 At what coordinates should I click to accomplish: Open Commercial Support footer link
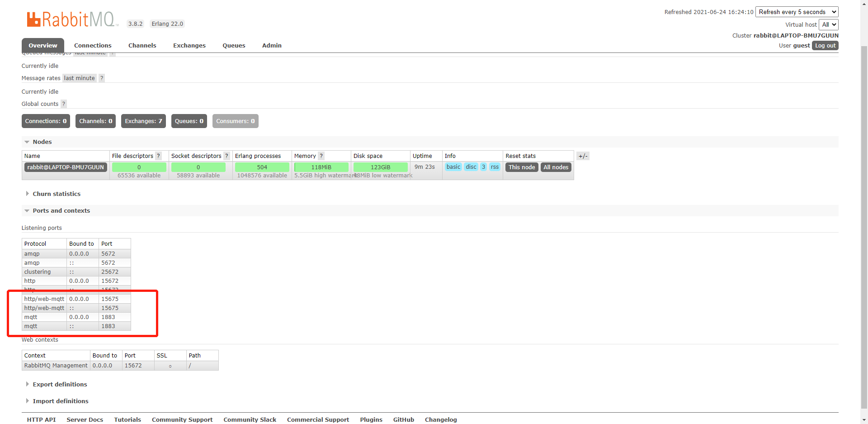[x=318, y=420]
